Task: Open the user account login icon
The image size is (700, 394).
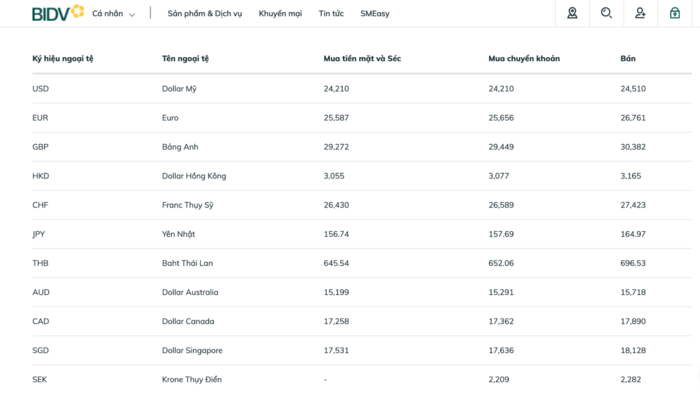Action: (640, 13)
